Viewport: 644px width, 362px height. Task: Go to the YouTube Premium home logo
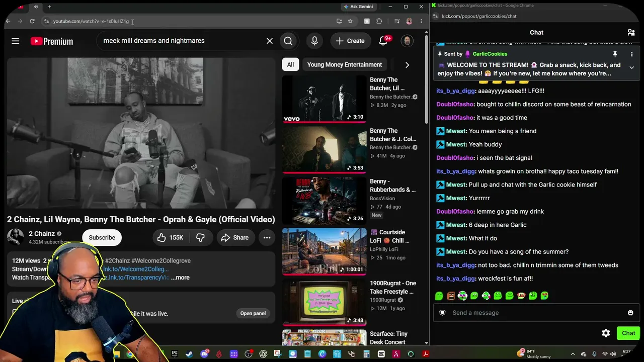tap(51, 41)
